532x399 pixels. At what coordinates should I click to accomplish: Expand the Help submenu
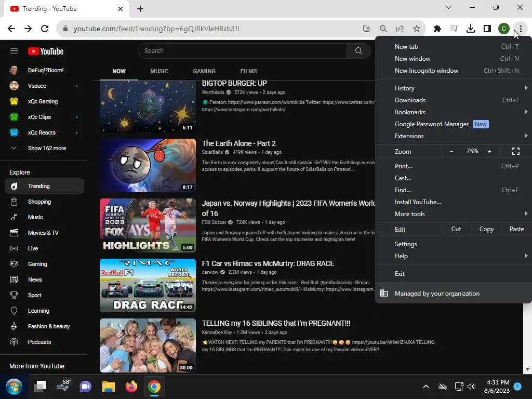pyautogui.click(x=454, y=256)
